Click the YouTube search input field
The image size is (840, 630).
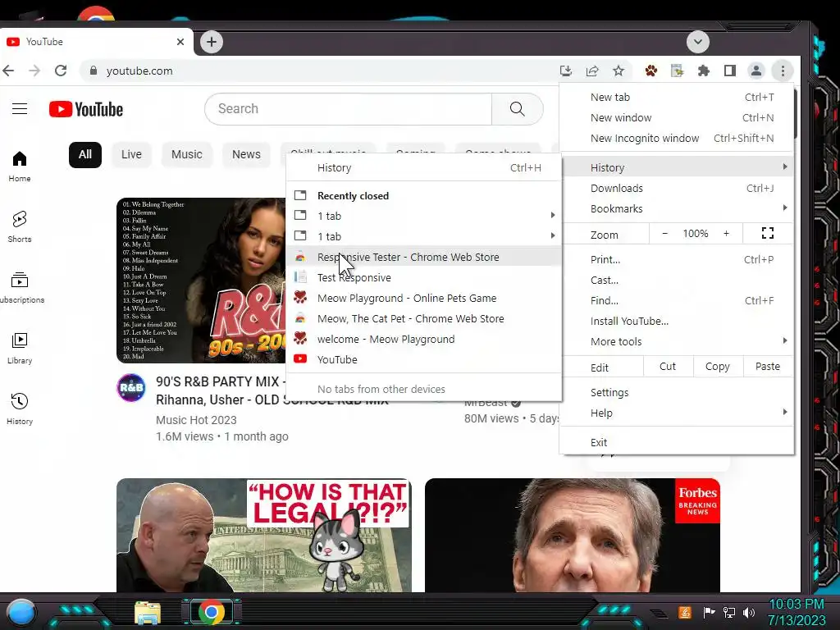[x=348, y=109]
